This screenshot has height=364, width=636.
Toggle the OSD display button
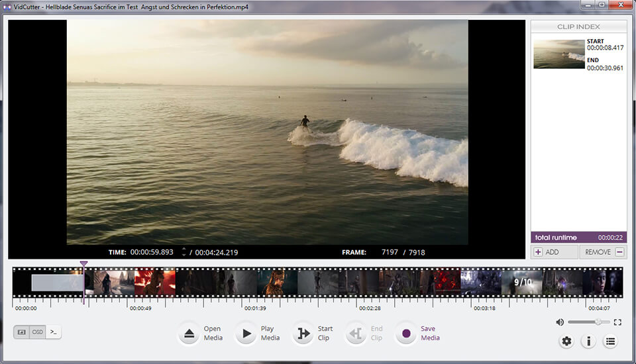[x=38, y=332]
